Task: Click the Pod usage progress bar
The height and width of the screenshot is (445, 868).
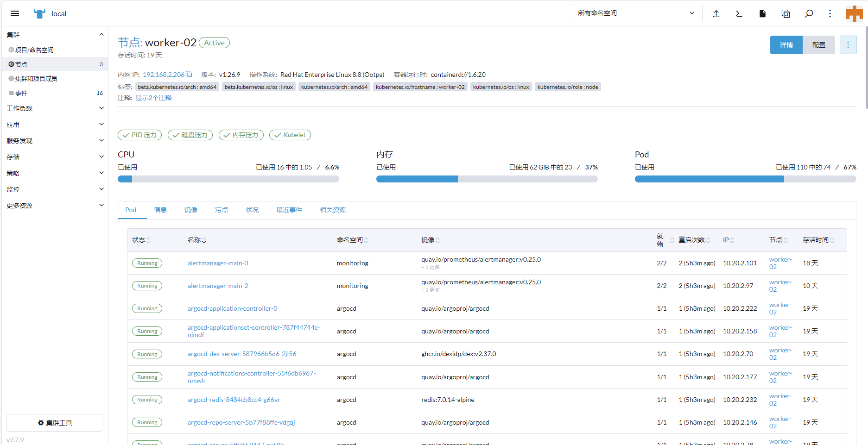Action: pos(746,179)
